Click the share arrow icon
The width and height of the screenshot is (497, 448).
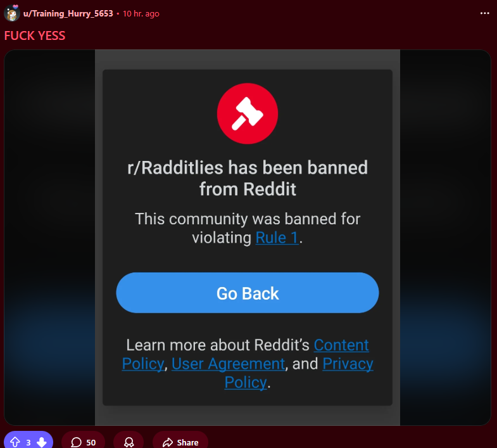[168, 442]
